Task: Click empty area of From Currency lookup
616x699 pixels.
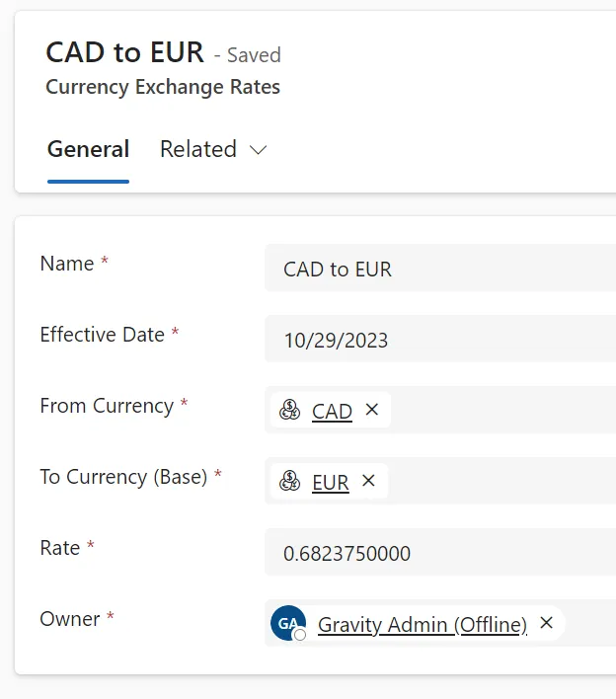Action: coord(503,410)
